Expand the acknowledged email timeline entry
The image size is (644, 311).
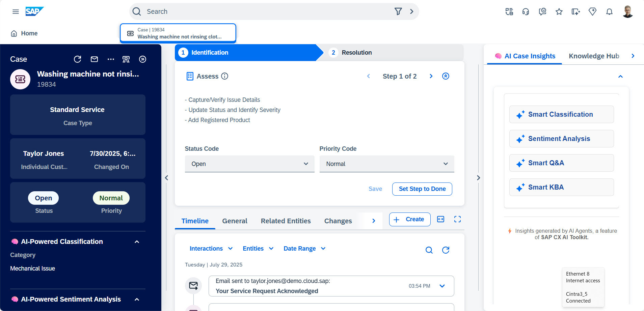[442, 286]
